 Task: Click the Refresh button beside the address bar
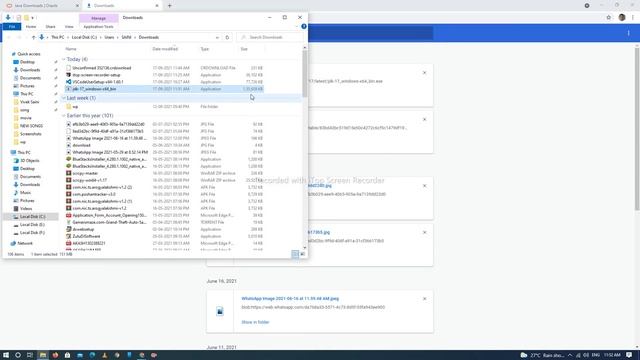(x=227, y=37)
